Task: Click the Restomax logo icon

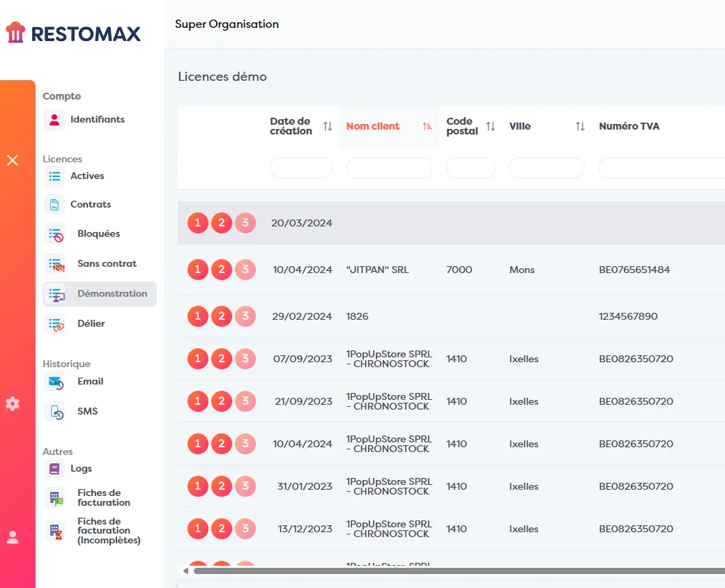Action: tap(15, 32)
